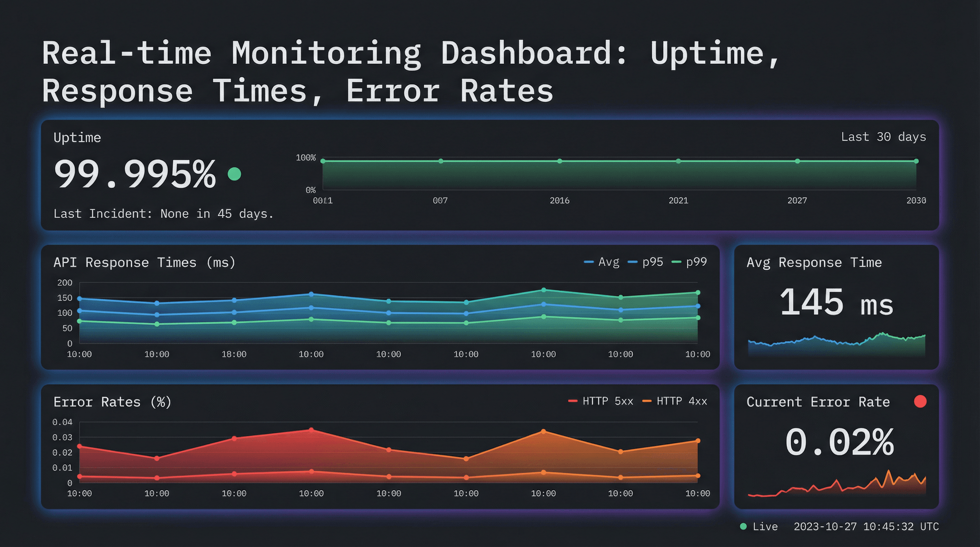The width and height of the screenshot is (980, 547).
Task: Click the green uptime status dot
Action: (x=234, y=174)
